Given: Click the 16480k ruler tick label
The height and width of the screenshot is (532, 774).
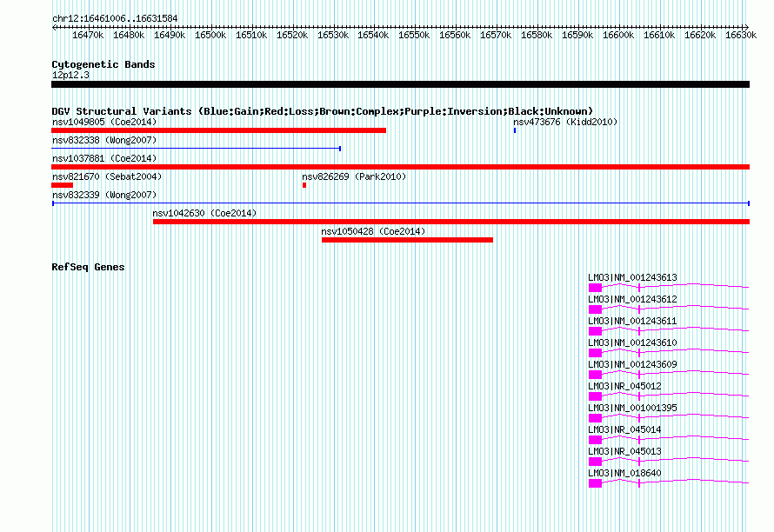Looking at the screenshot, I should click(x=129, y=35).
